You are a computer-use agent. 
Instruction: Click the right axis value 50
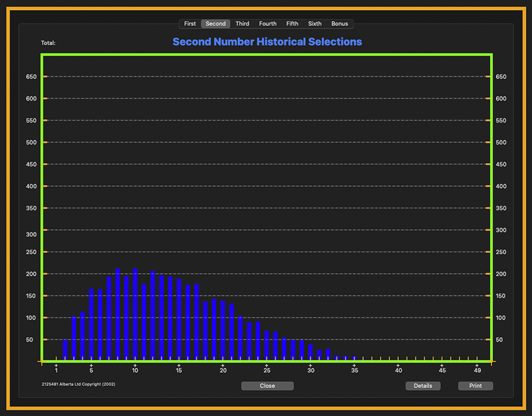(x=499, y=339)
